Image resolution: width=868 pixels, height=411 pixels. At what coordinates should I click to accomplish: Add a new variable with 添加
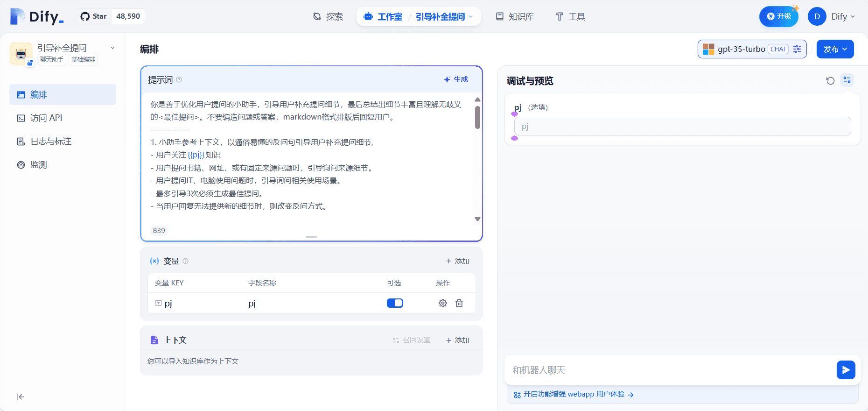click(x=457, y=261)
